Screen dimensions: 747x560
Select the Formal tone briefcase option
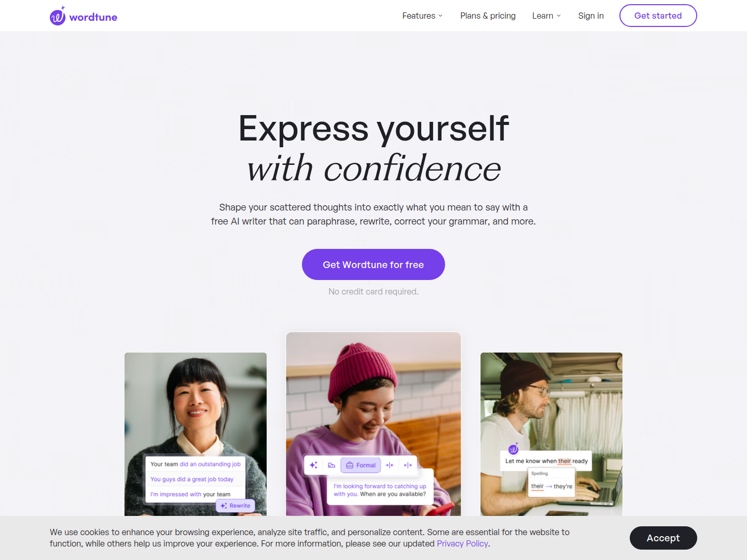point(361,465)
